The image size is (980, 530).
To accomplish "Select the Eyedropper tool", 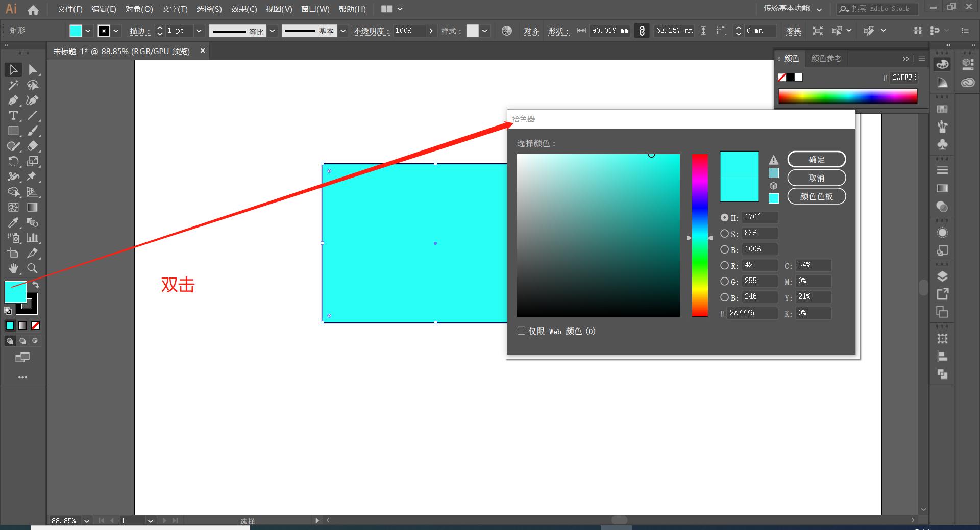I will (13, 222).
